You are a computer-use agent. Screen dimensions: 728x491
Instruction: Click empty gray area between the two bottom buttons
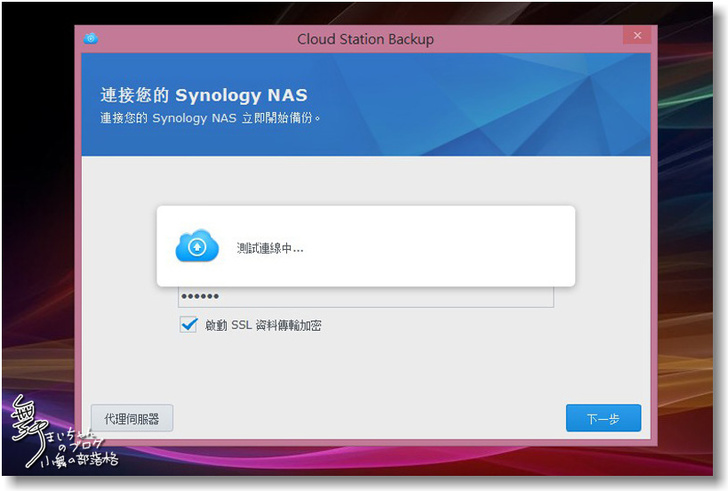coord(370,418)
